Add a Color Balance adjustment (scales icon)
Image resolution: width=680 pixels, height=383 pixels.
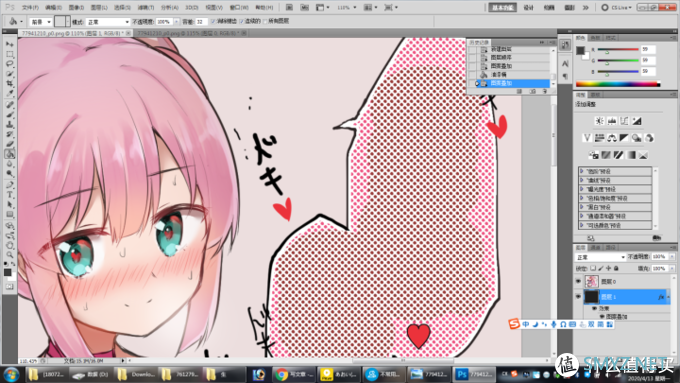coord(612,138)
